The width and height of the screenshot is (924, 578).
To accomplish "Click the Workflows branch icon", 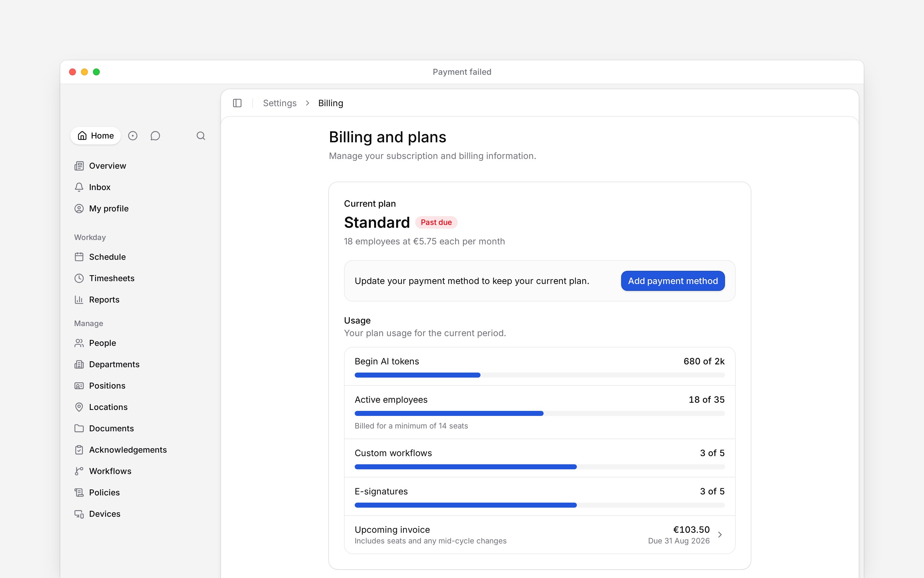I will 79,471.
